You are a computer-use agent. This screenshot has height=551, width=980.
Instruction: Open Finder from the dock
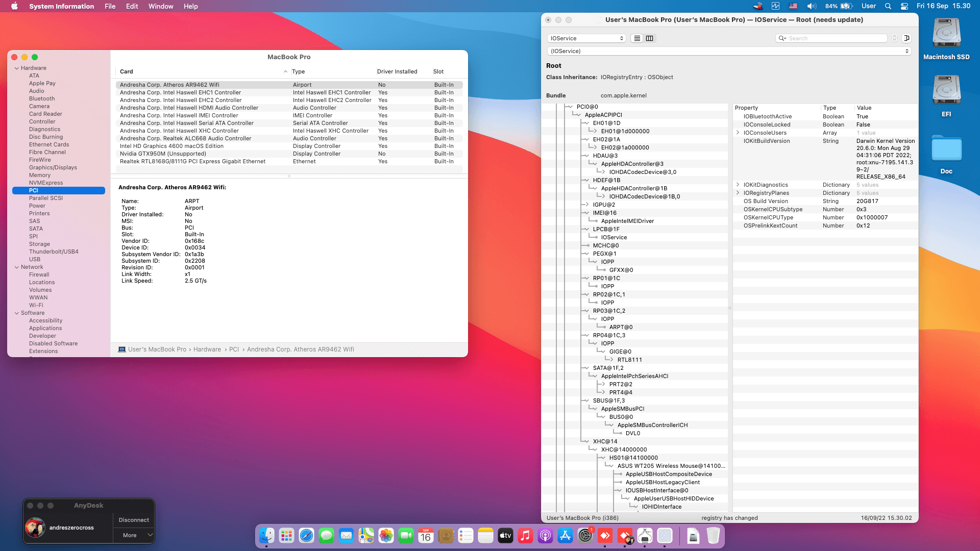click(x=266, y=536)
